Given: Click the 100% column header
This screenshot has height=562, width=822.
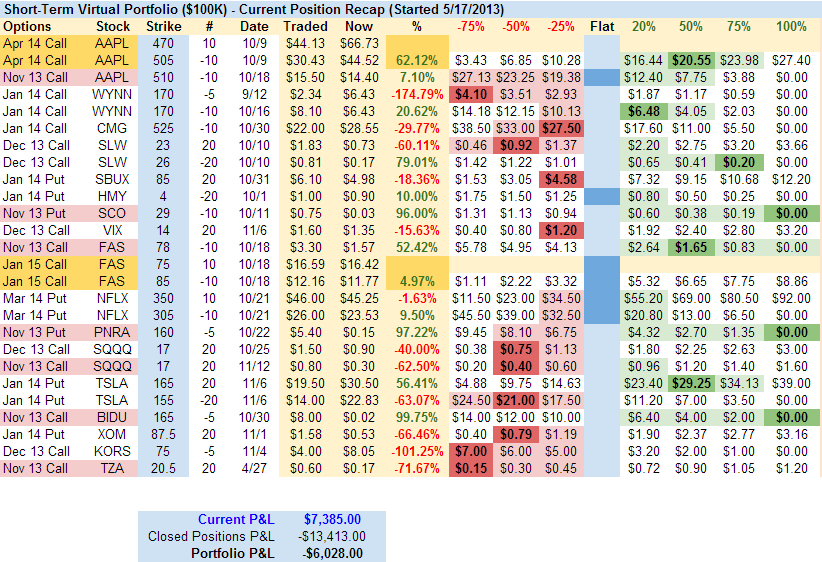Looking at the screenshot, I should coord(791,25).
